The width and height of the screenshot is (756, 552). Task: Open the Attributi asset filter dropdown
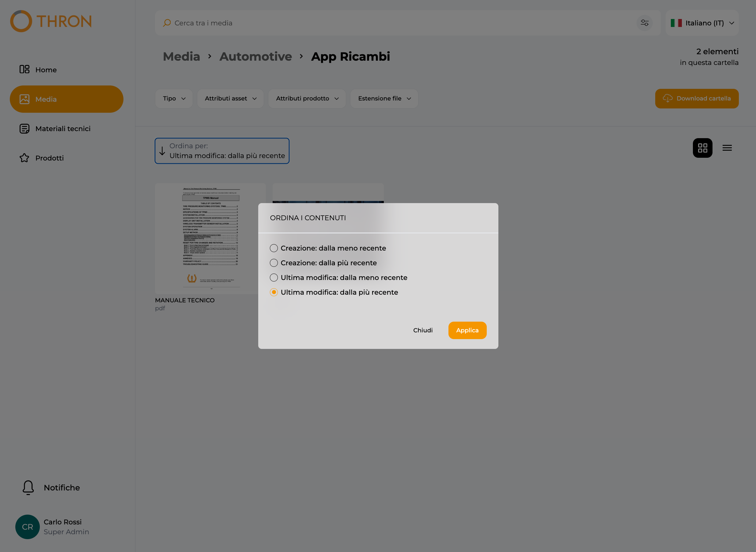(231, 99)
